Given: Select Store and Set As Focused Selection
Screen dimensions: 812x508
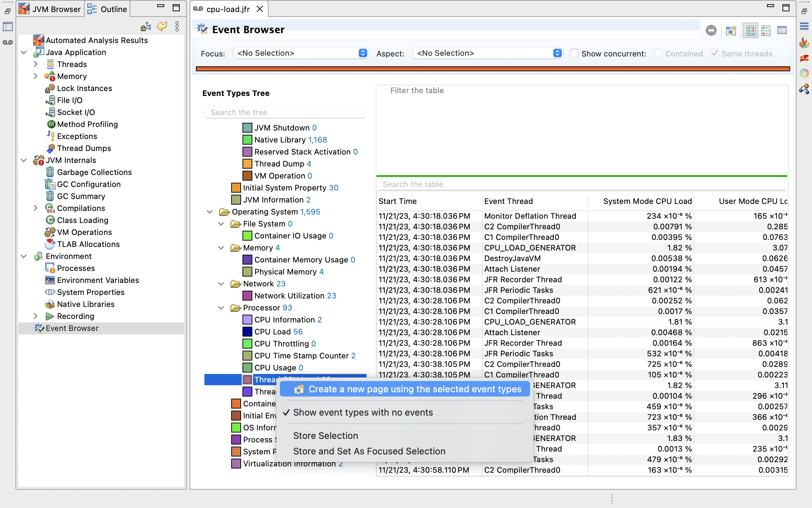Looking at the screenshot, I should (369, 451).
